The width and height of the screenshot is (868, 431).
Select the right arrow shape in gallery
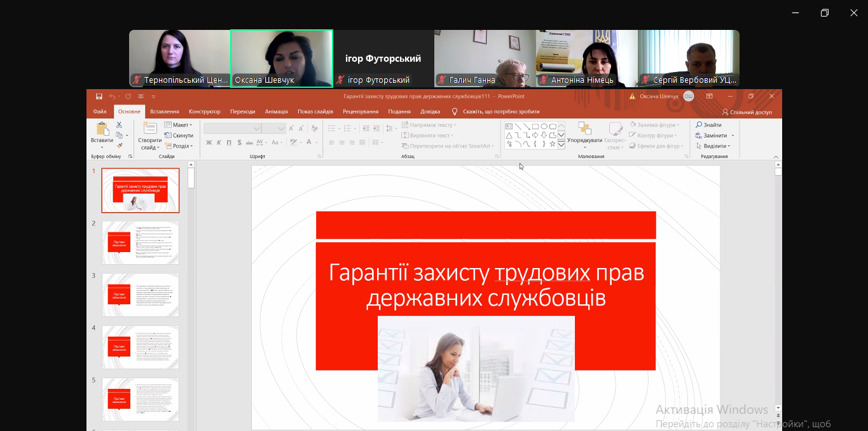[x=535, y=135]
